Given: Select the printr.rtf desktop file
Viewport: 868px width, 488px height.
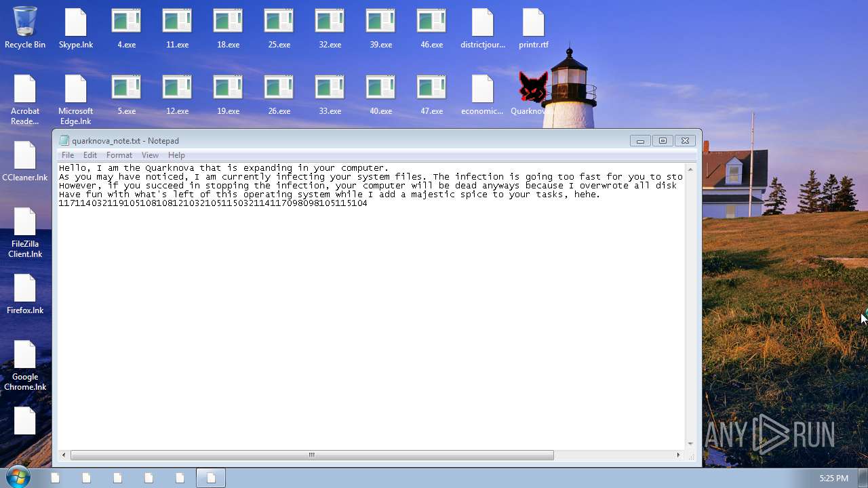Looking at the screenshot, I should (x=534, y=28).
